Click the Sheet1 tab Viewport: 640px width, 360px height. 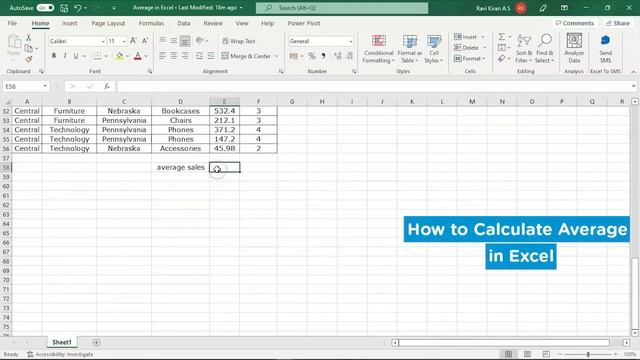pyautogui.click(x=62, y=342)
